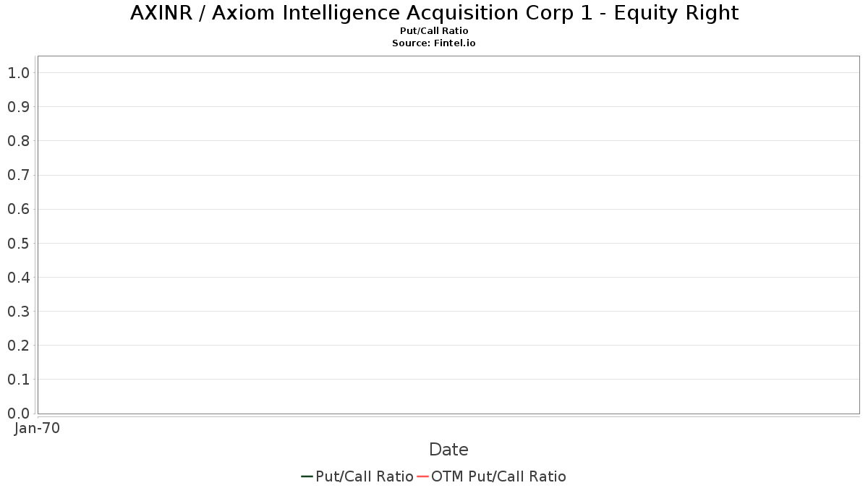The width and height of the screenshot is (868, 488).
Task: Click the 0.5 y-axis tick label
Action: pyautogui.click(x=18, y=243)
